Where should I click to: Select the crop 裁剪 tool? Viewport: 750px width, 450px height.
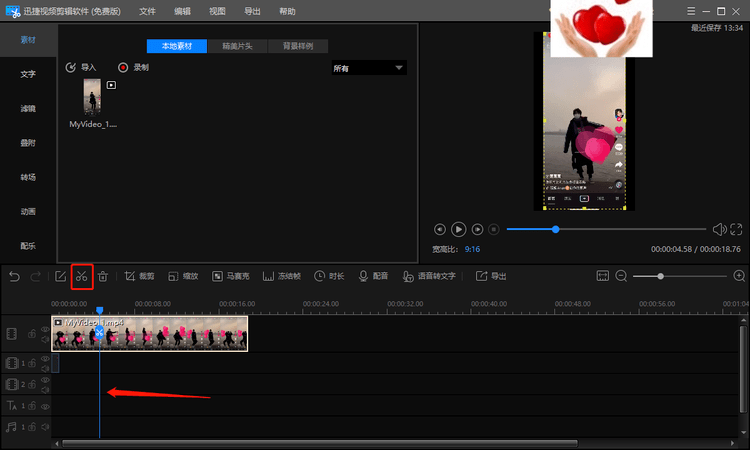coord(139,276)
